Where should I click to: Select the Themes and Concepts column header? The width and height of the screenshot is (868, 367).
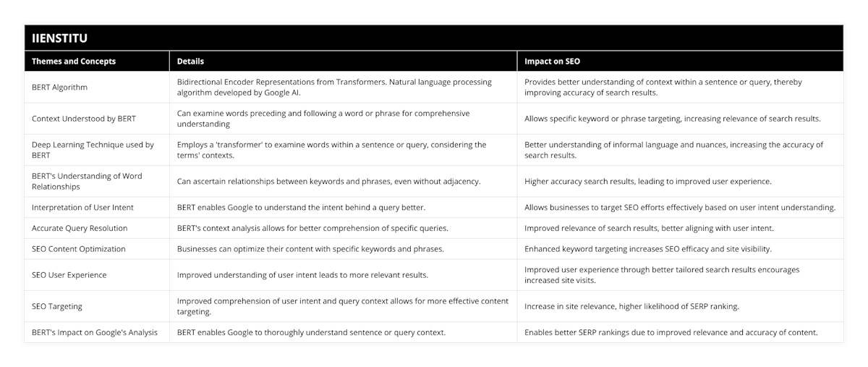[74, 62]
